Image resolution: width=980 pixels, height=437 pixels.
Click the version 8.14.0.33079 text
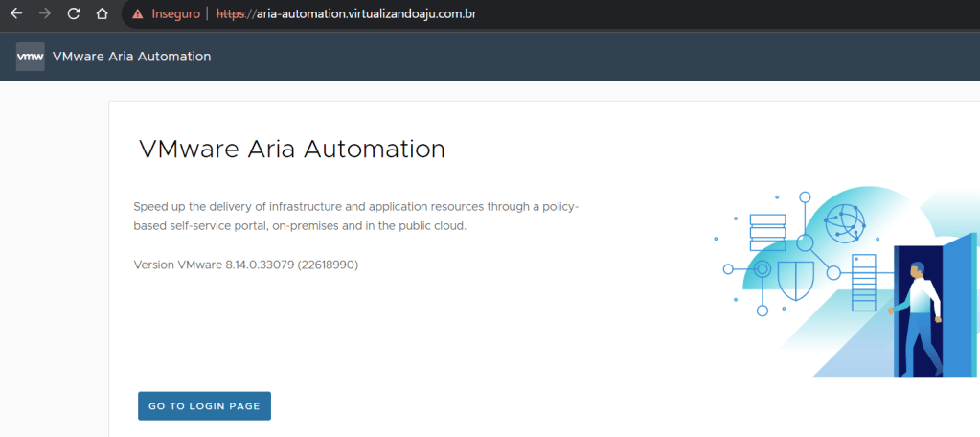246,264
